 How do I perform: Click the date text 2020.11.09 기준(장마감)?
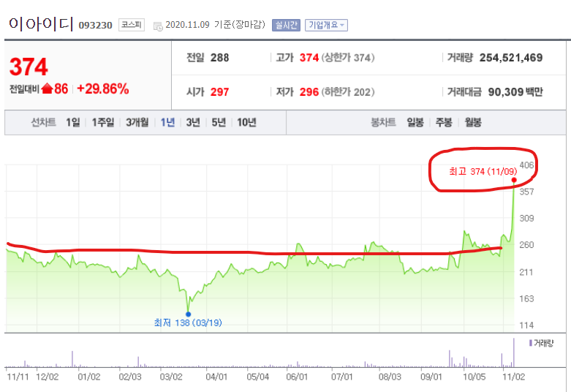[215, 25]
